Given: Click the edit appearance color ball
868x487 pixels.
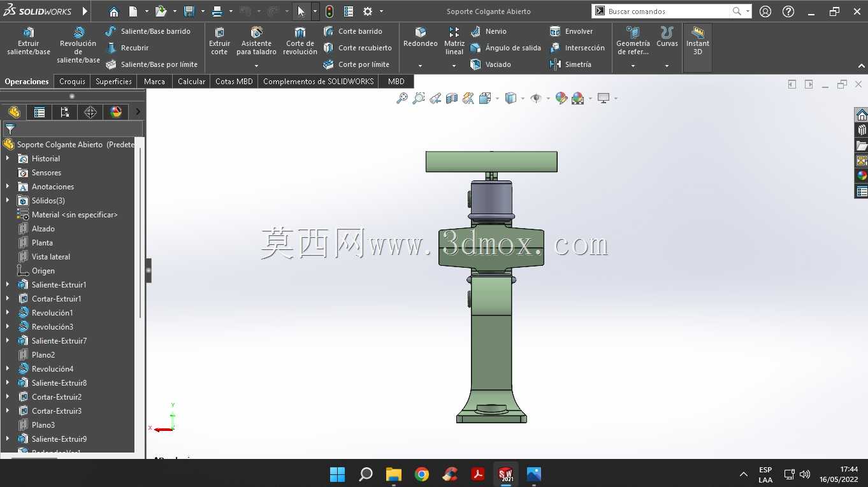Looking at the screenshot, I should (561, 98).
